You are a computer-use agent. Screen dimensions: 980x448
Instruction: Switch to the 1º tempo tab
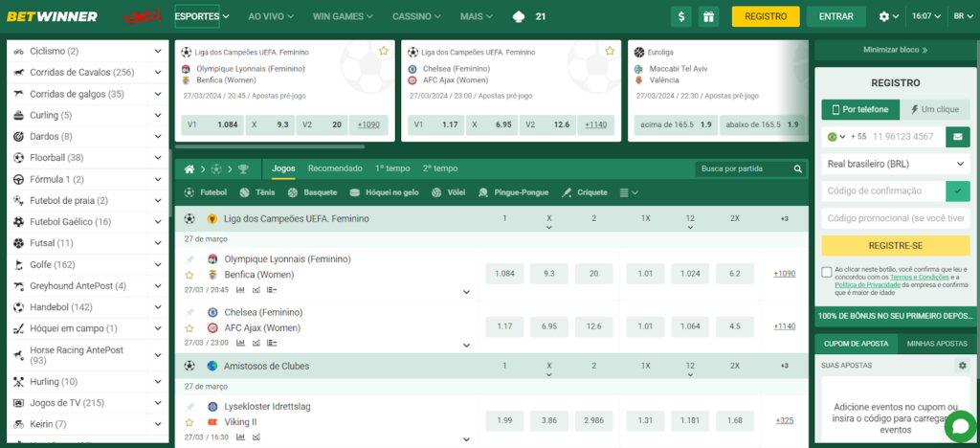392,168
